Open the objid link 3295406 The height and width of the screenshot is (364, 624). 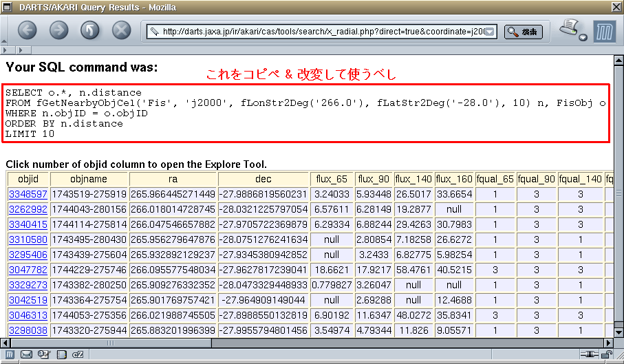(28, 255)
